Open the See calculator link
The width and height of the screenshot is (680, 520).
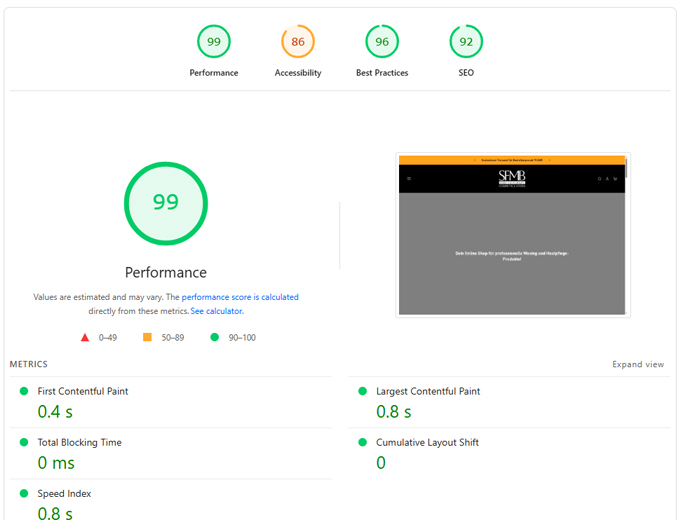[x=217, y=311]
